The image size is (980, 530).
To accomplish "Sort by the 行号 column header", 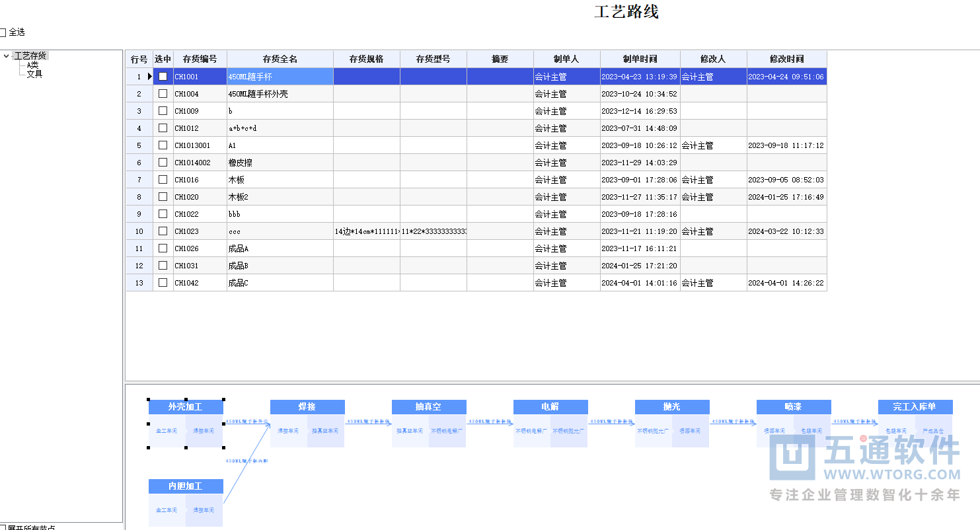I will pos(139,59).
